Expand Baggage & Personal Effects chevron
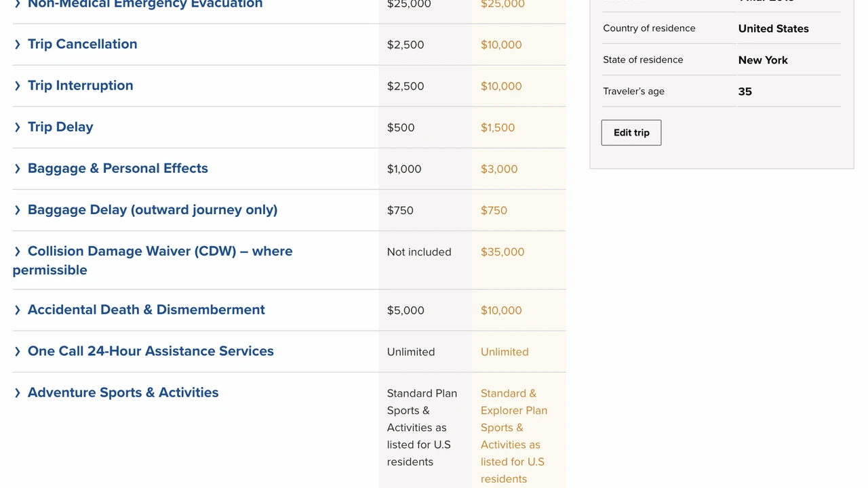Screen dimensions: 868x488 coord(18,169)
